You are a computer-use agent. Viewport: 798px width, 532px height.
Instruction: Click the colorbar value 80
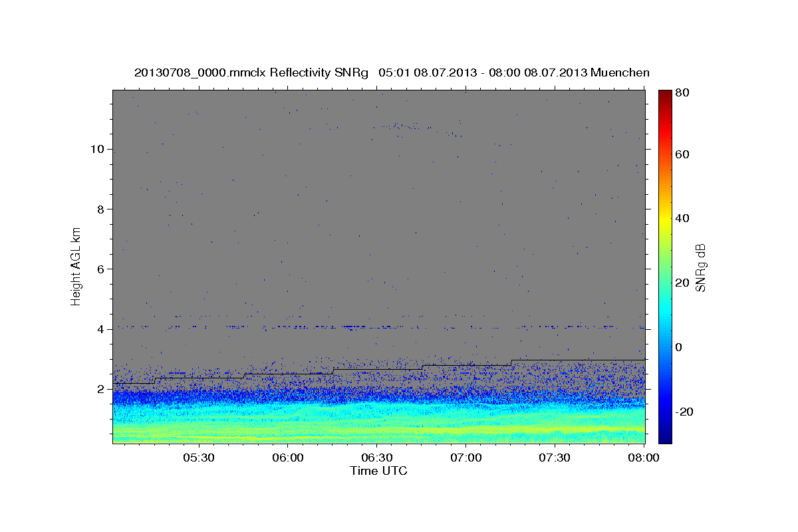(682, 93)
